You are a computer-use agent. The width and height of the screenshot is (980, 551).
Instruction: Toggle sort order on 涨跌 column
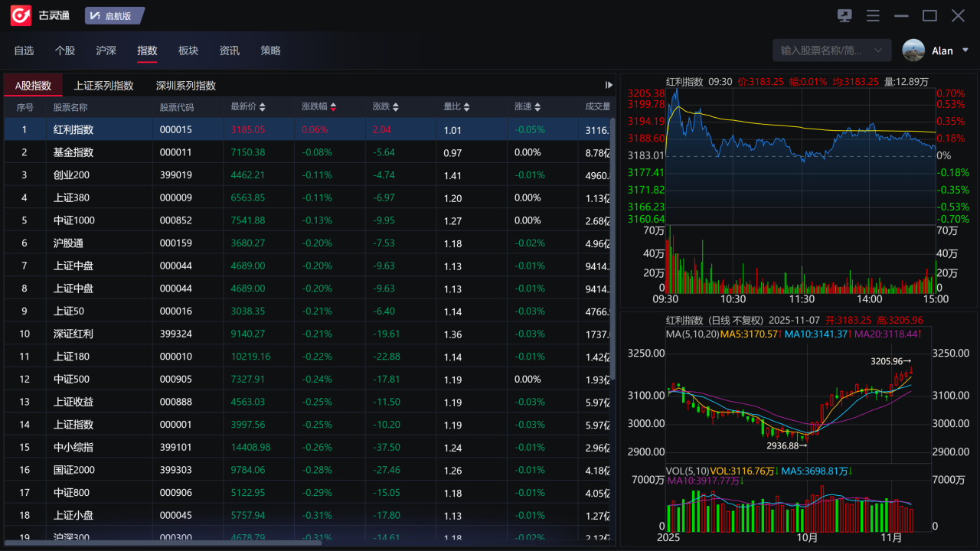tap(396, 107)
